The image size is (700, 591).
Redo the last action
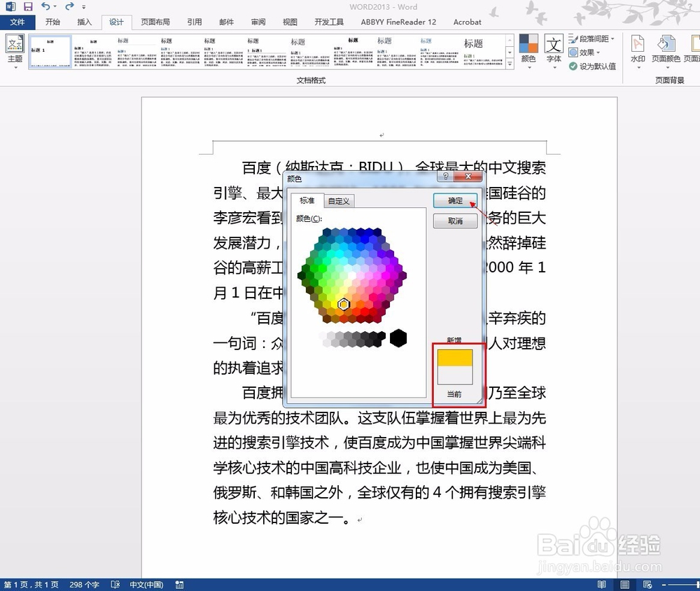pyautogui.click(x=69, y=6)
